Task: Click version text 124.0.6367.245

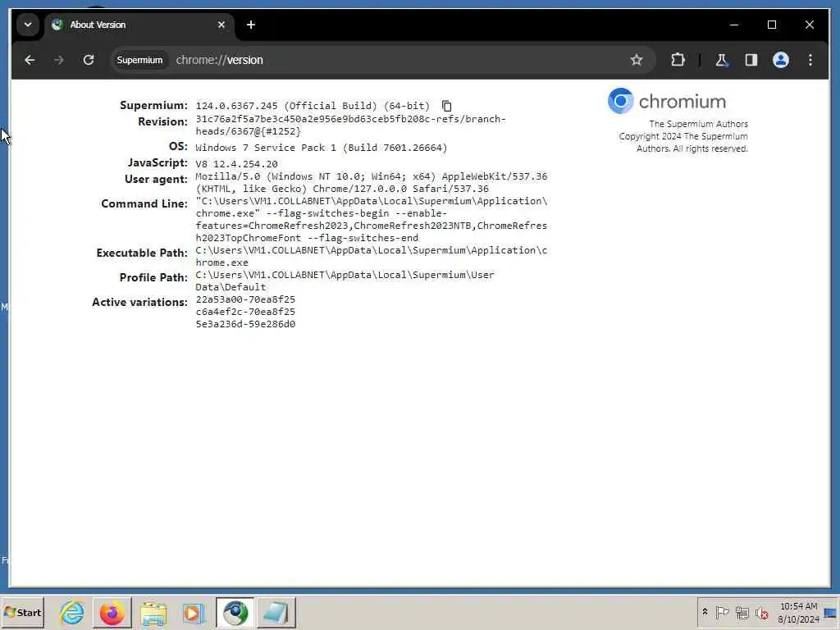Action: (x=236, y=106)
